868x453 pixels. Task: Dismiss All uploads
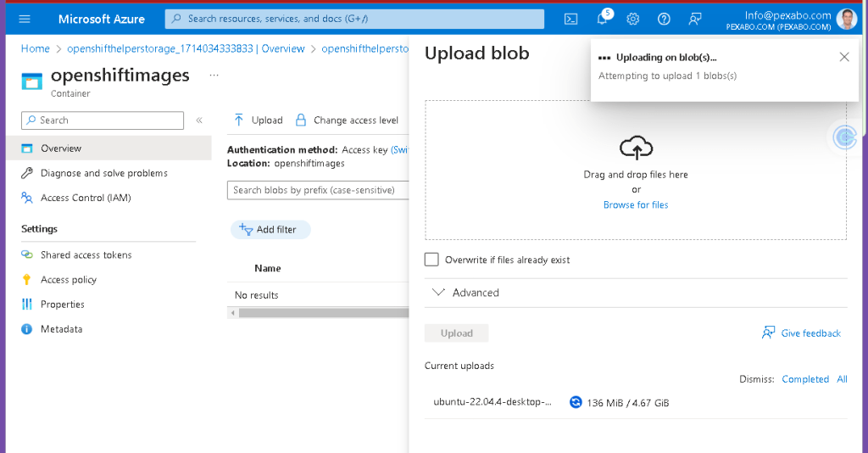coord(842,379)
